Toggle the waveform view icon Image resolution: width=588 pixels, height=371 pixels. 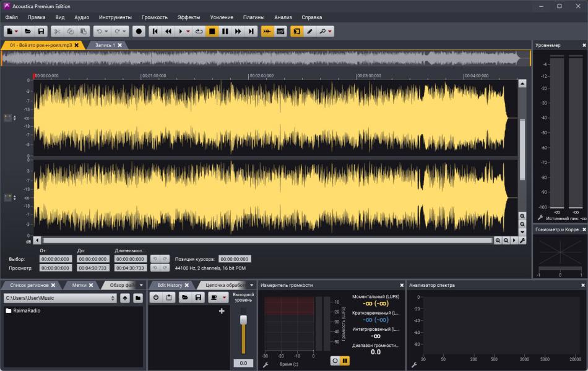click(x=267, y=32)
